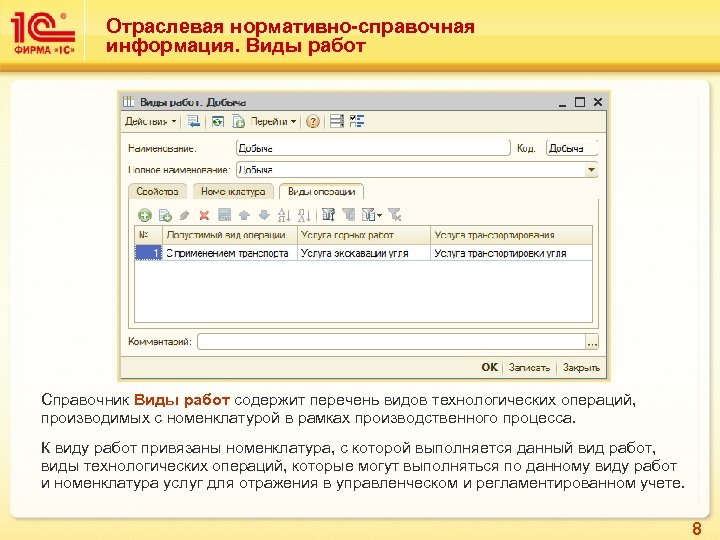Add a new row with the green plus icon
Image resolution: width=720 pixels, height=540 pixels.
pyautogui.click(x=145, y=215)
